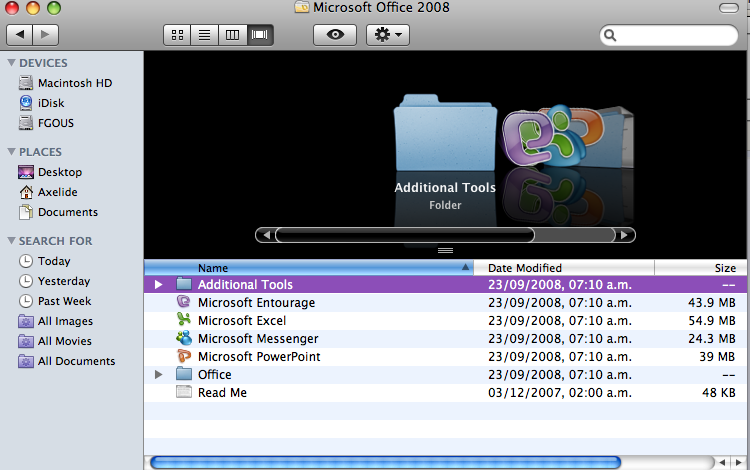Click the 43.9 MB size value
The image size is (750, 470).
point(712,303)
